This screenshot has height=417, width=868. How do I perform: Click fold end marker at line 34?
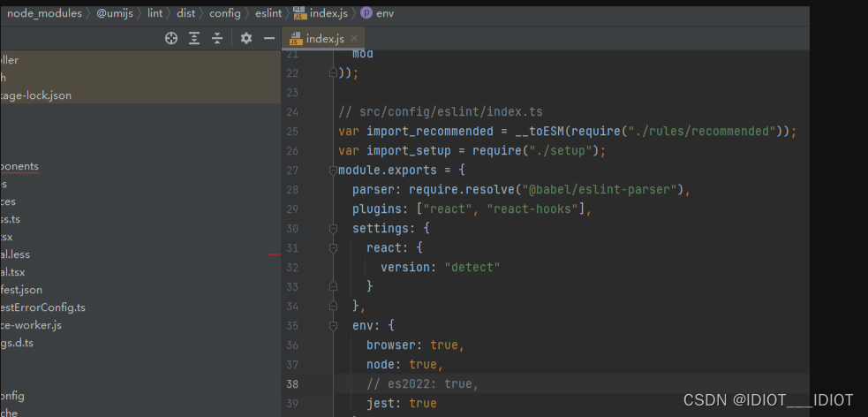pos(333,306)
